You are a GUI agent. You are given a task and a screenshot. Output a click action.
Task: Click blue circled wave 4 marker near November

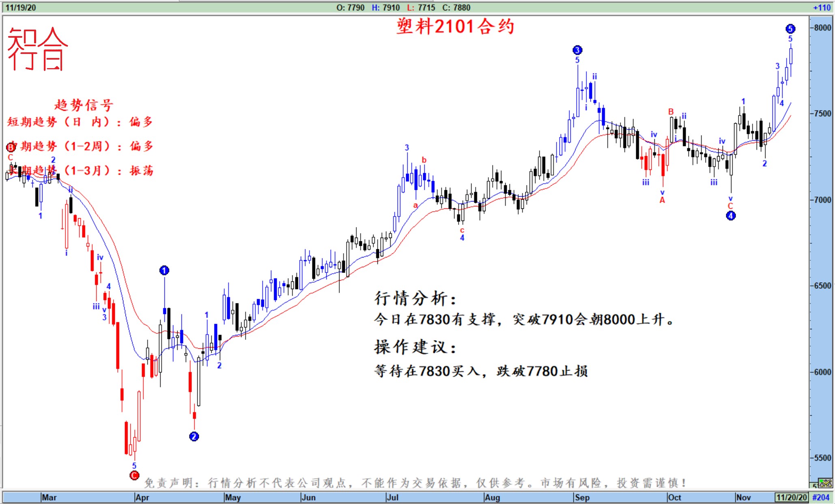coord(730,216)
